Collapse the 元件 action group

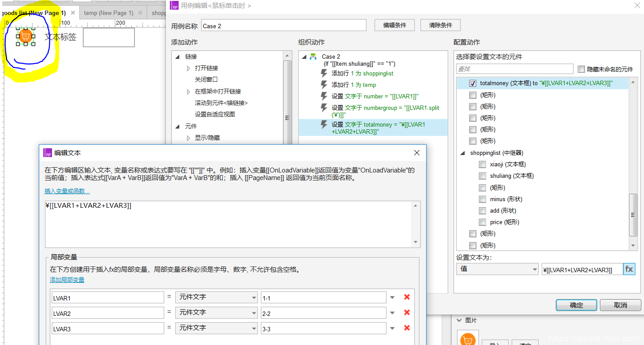[178, 126]
